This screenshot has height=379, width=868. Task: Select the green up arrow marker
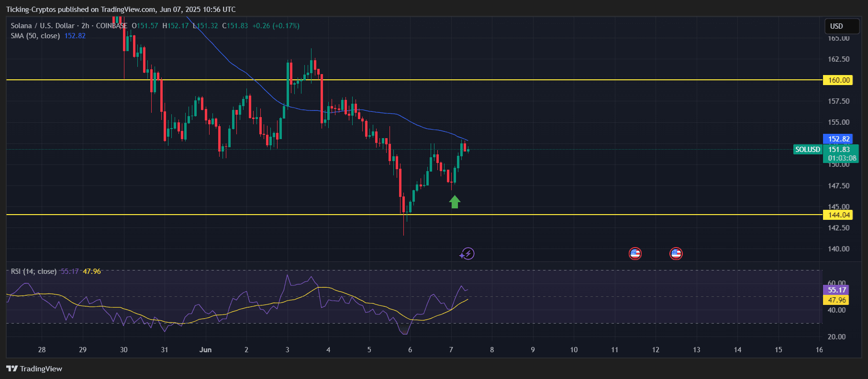point(455,202)
